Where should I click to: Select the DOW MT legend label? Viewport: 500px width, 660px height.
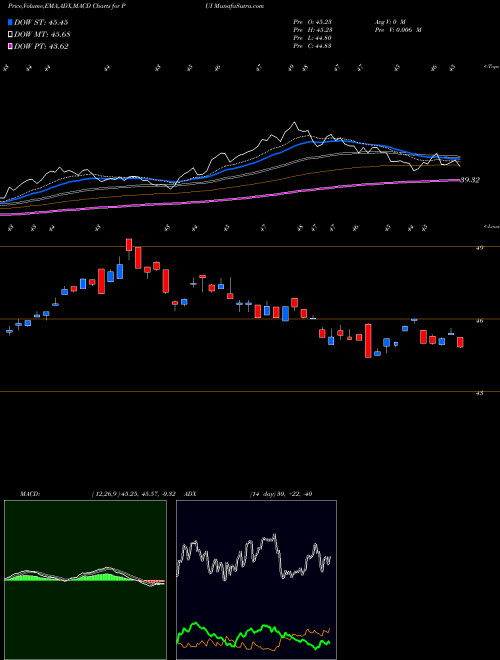42,34
